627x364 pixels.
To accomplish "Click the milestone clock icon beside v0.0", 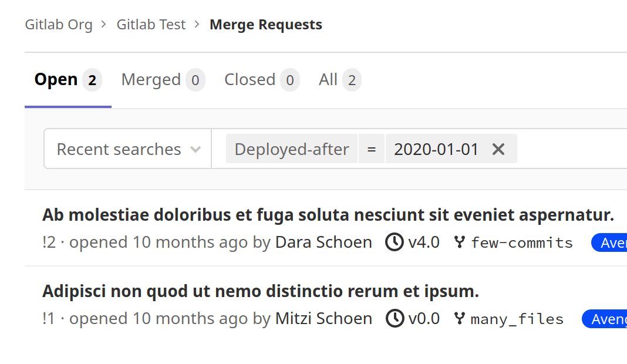I will 394,318.
